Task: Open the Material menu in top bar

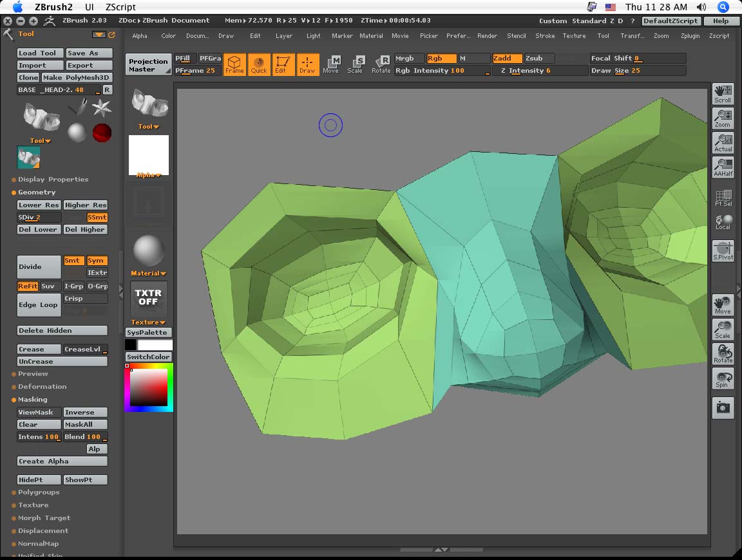Action: coord(371,36)
